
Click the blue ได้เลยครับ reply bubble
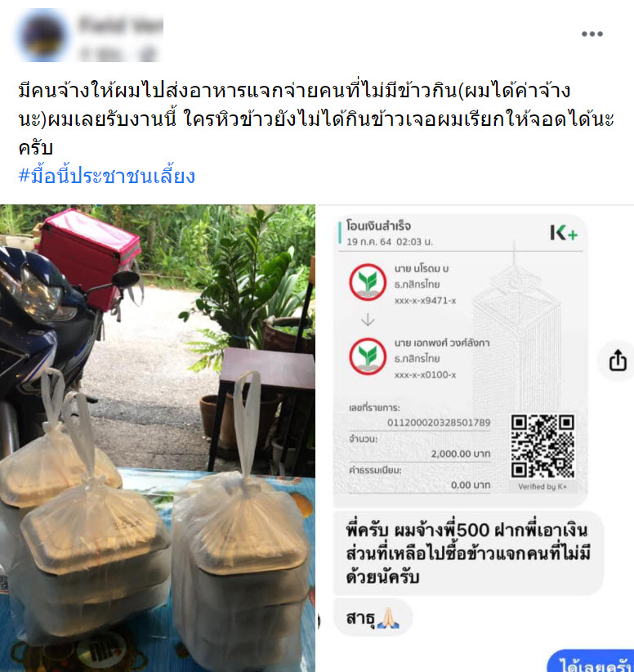[592, 661]
